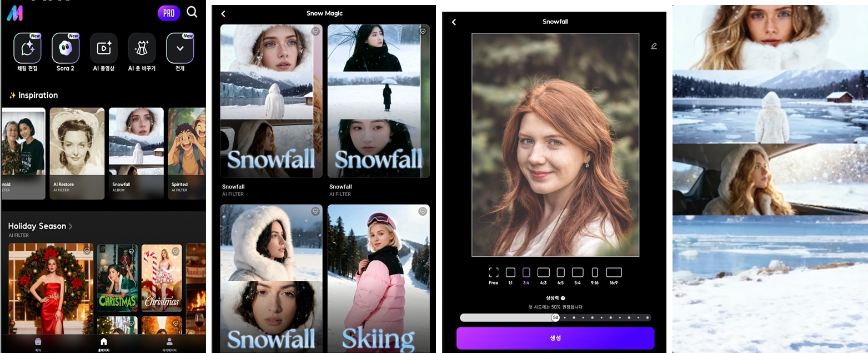Open the AI 옷 바꾸기 dress icon
The height and width of the screenshot is (353, 868).
tap(142, 48)
